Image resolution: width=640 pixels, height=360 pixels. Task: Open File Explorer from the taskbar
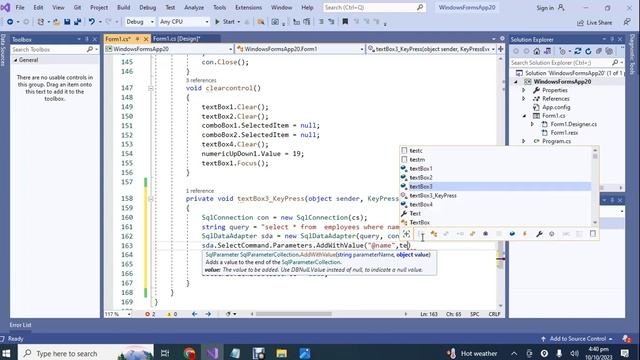click(x=282, y=353)
